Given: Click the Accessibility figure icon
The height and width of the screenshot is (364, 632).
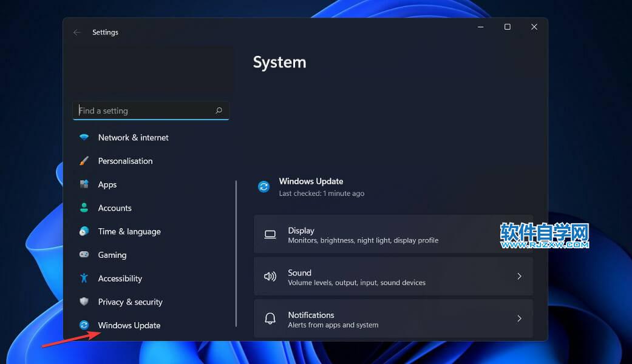Looking at the screenshot, I should [x=84, y=278].
